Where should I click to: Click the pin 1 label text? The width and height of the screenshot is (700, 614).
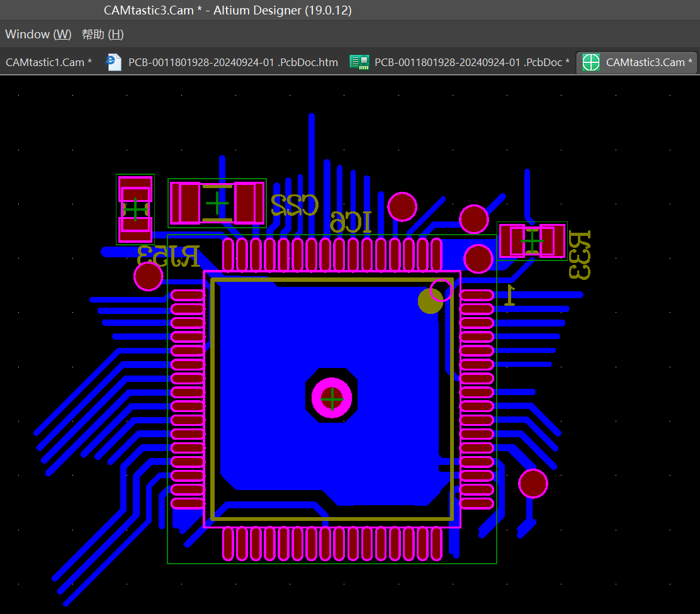click(509, 296)
